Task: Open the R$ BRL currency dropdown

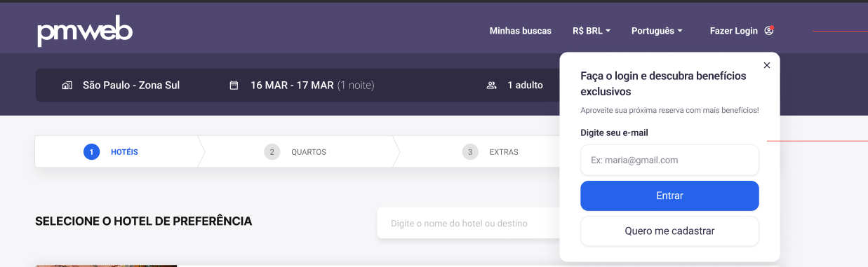Action: [x=592, y=31]
